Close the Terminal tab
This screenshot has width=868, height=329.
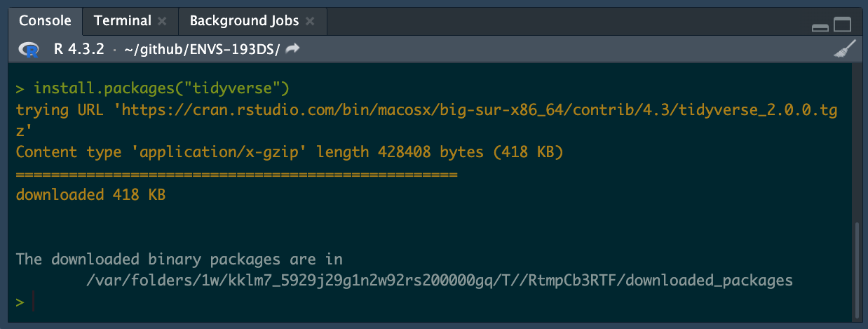(162, 21)
